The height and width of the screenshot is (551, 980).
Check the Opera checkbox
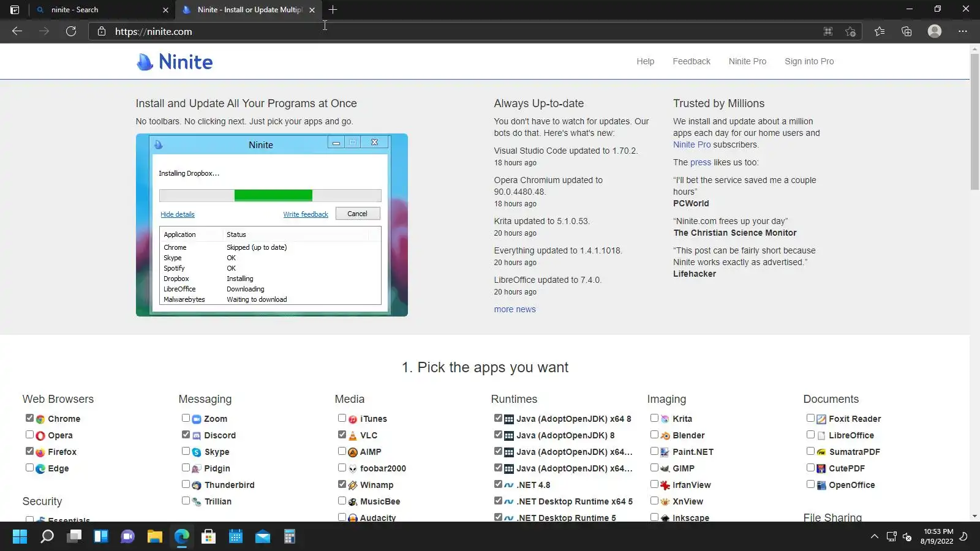point(29,435)
